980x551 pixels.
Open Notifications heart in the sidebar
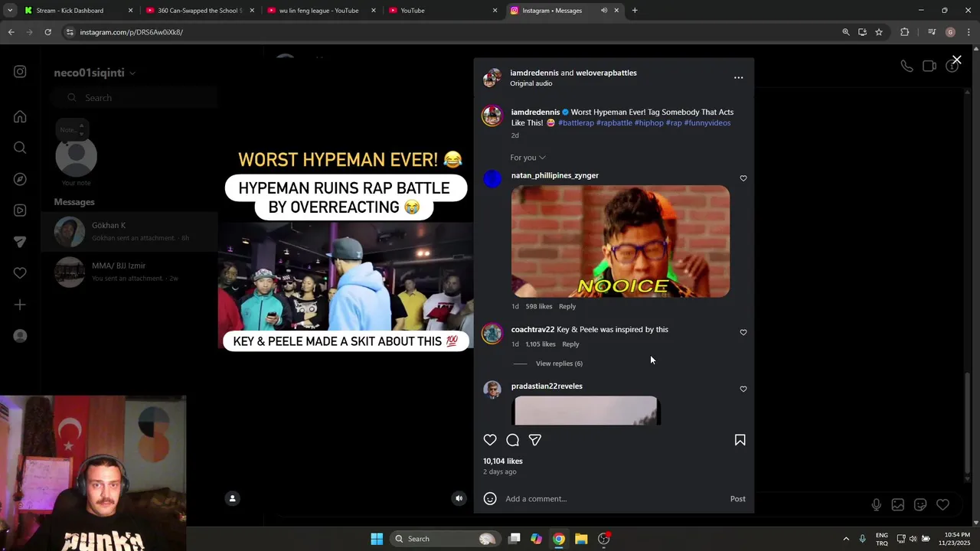(20, 273)
